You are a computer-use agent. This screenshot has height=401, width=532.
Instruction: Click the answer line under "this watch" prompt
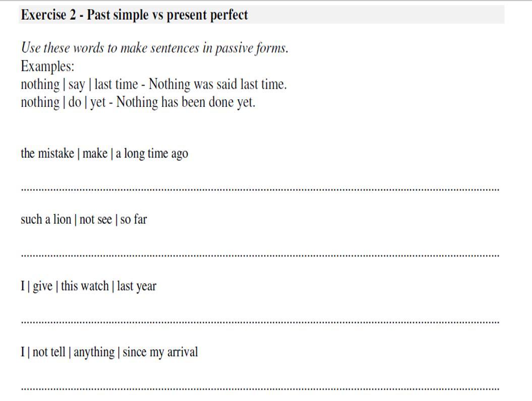260,321
